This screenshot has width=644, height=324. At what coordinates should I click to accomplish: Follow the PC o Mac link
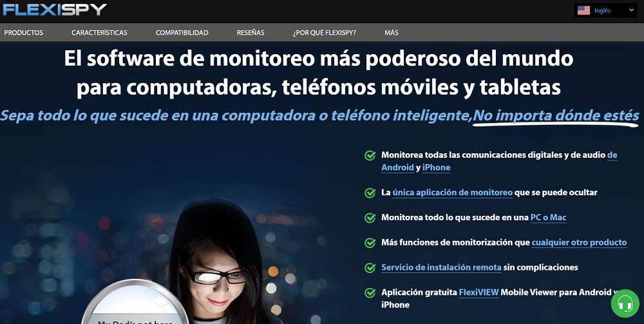coord(548,217)
